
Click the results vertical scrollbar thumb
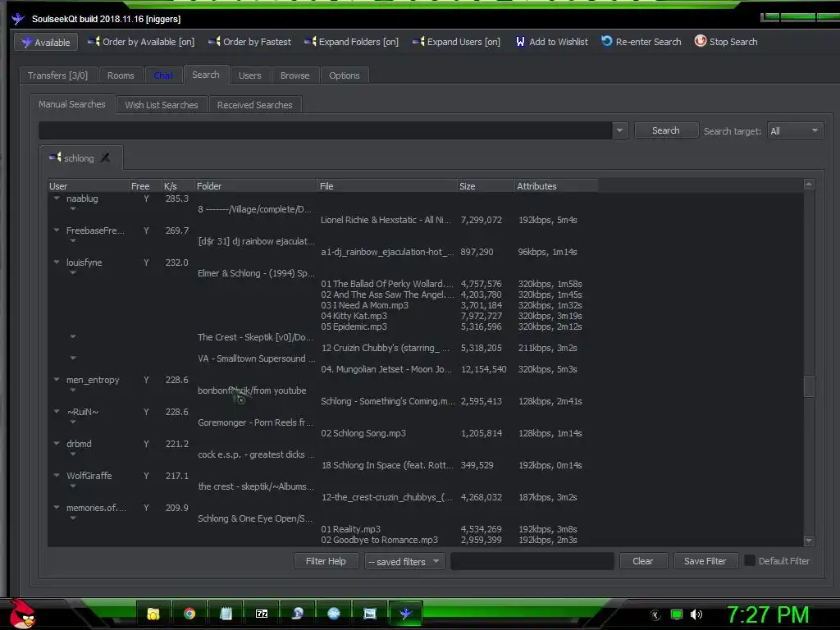point(809,386)
